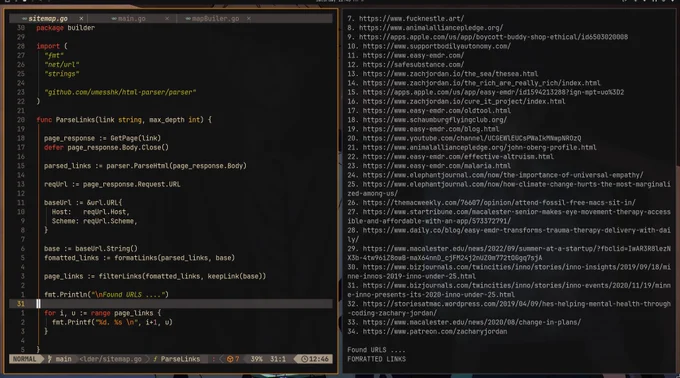Click the animalalliancepledge.org john-oberg-profile URL
The height and width of the screenshot is (378, 680).
480,147
